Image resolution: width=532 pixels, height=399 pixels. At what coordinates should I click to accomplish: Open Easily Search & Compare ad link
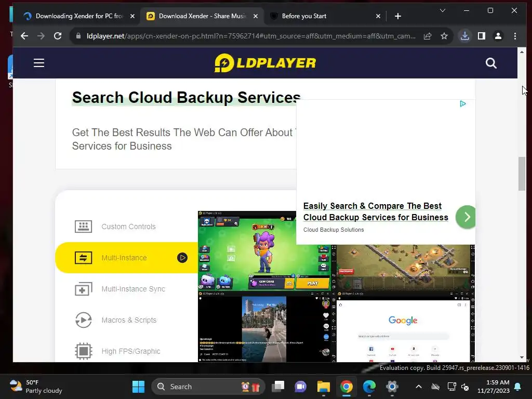point(376,212)
